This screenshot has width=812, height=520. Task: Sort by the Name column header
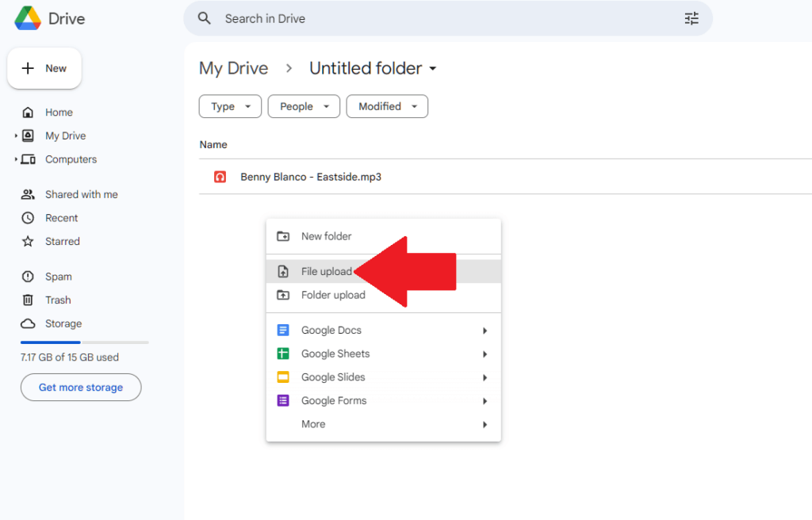(213, 144)
